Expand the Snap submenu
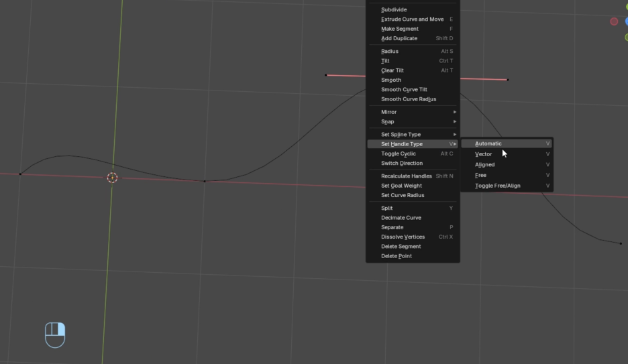Image resolution: width=628 pixels, height=364 pixels. click(413, 121)
